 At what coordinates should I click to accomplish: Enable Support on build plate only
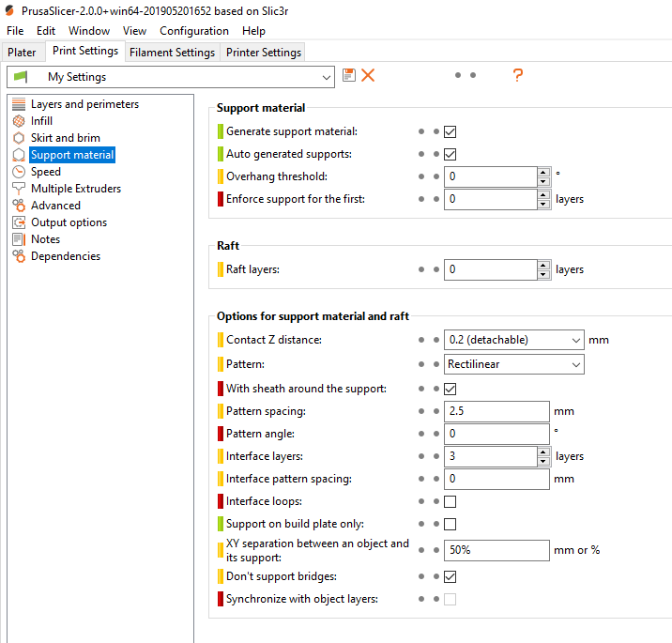pos(450,524)
